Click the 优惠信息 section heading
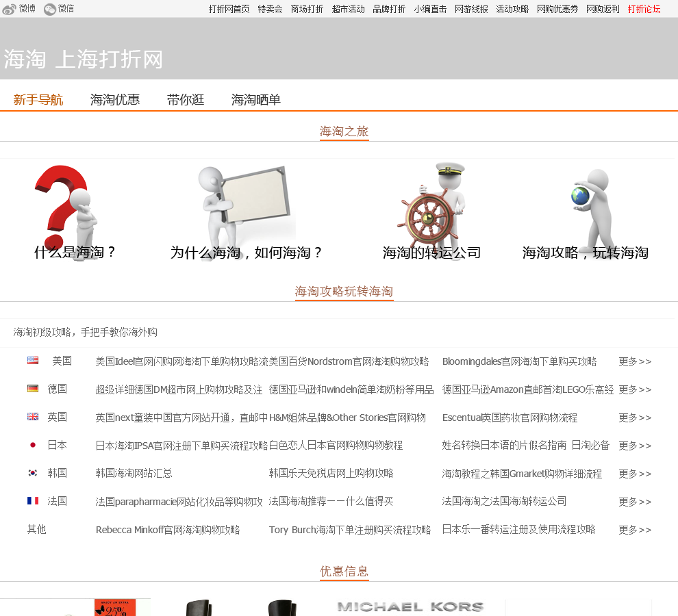678x616 pixels. [344, 572]
